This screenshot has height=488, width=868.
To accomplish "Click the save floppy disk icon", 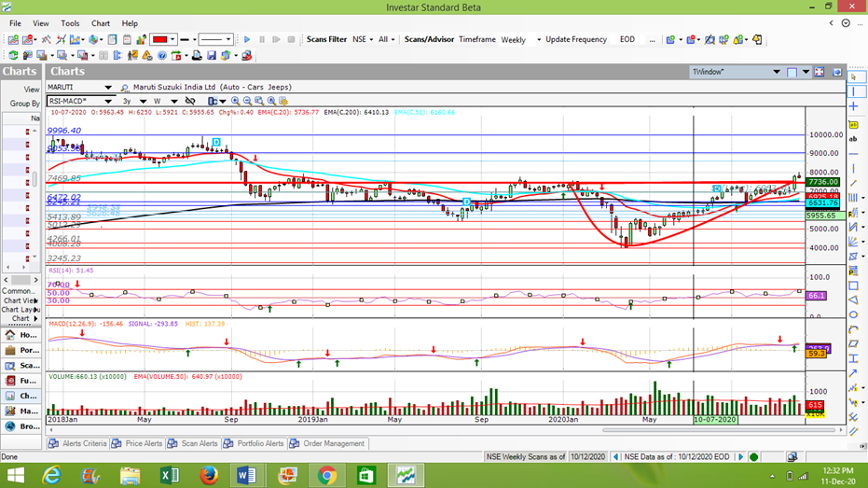I will tap(212, 55).
